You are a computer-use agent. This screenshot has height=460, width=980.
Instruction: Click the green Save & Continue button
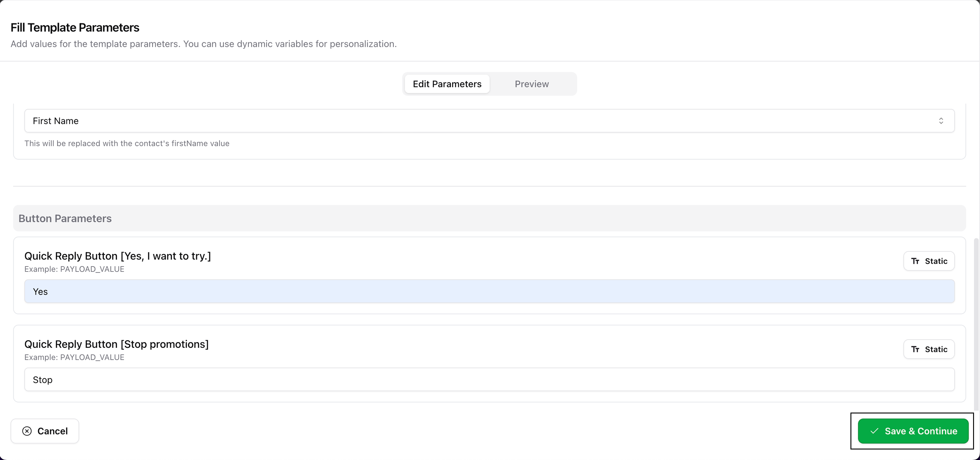point(913,431)
